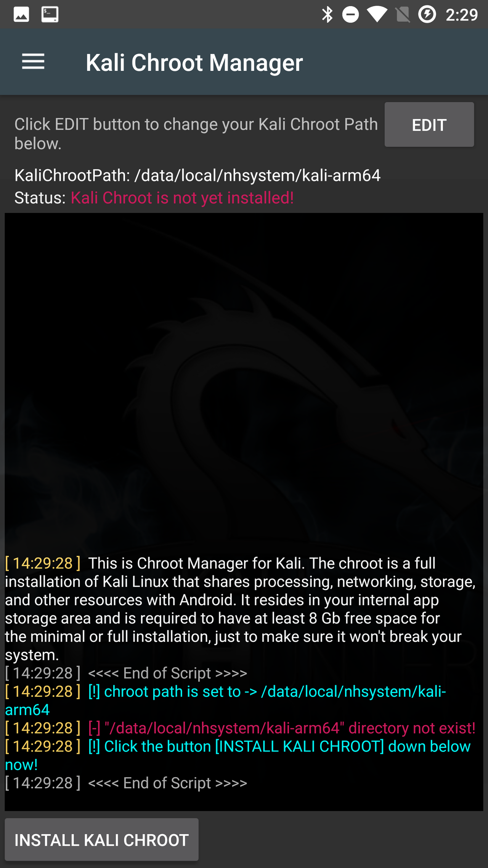Image resolution: width=488 pixels, height=868 pixels.
Task: Tap the no-SIM card status icon
Action: point(402,15)
